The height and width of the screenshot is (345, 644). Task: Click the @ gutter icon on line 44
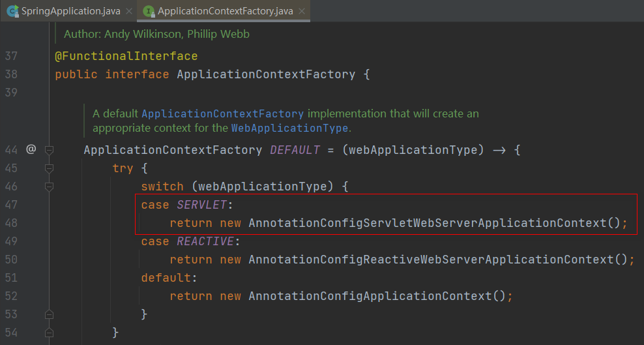31,149
